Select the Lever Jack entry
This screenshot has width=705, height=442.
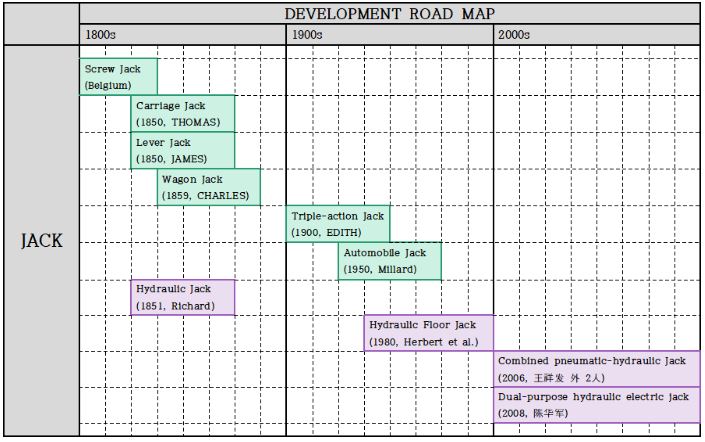click(183, 150)
